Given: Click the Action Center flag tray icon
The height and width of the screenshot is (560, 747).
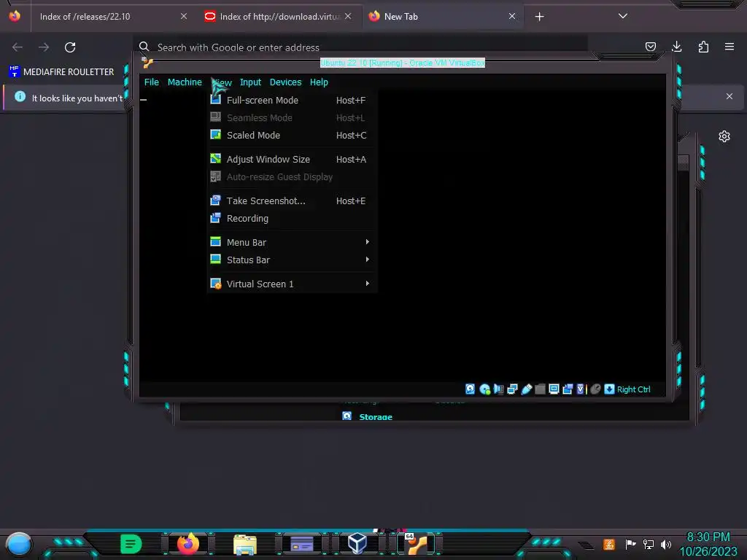Looking at the screenshot, I should click(630, 544).
